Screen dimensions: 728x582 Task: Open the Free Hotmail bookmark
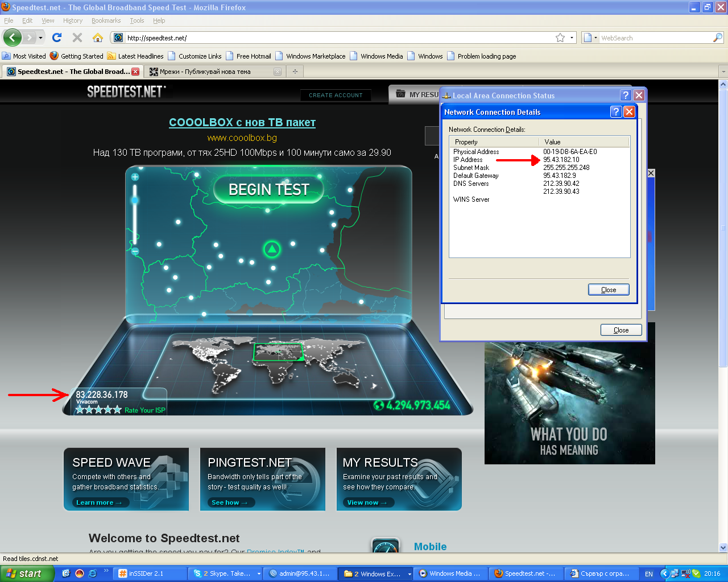click(249, 56)
